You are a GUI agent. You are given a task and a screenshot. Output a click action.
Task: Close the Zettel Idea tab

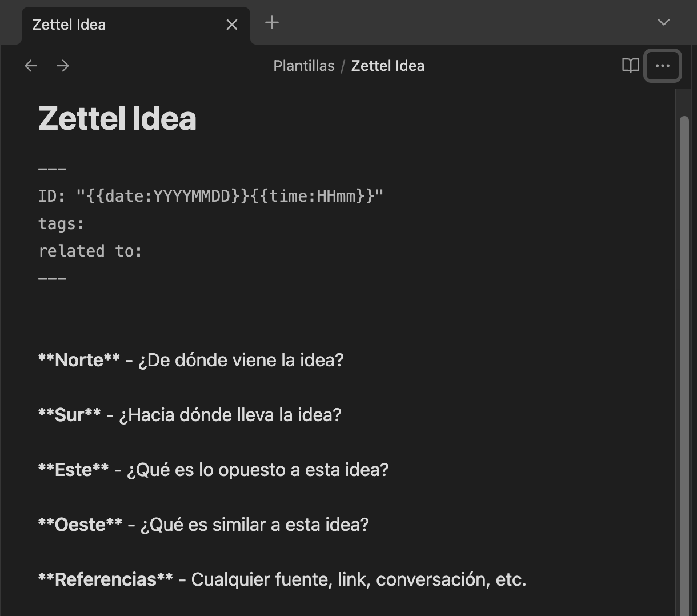pos(231,25)
